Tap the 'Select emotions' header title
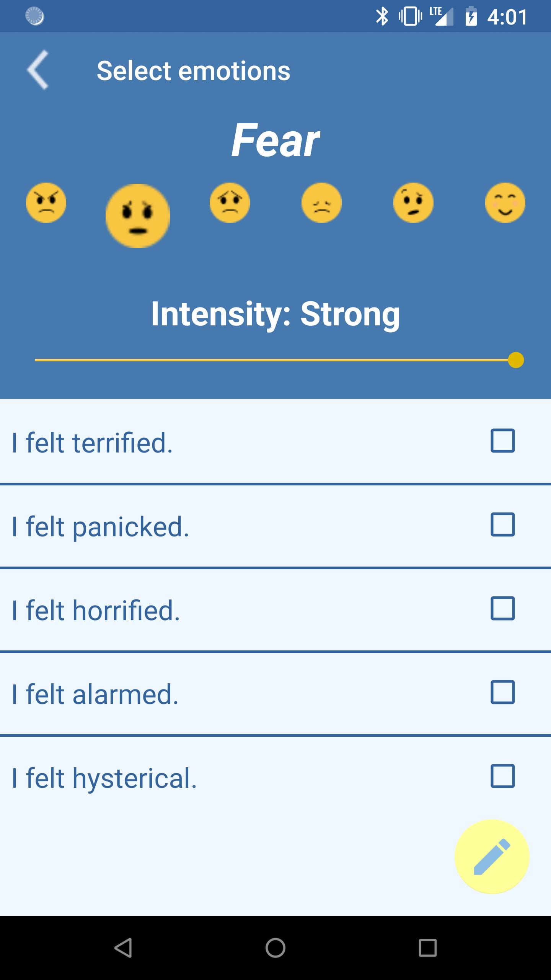 193,71
